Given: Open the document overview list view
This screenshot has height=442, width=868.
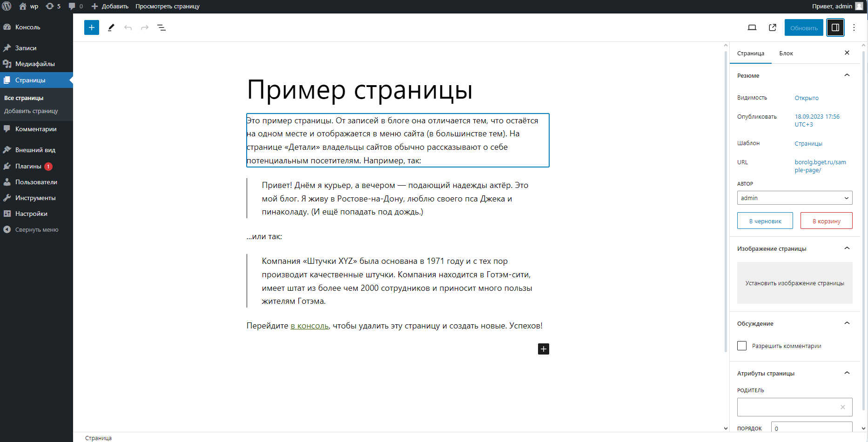Looking at the screenshot, I should click(x=161, y=27).
